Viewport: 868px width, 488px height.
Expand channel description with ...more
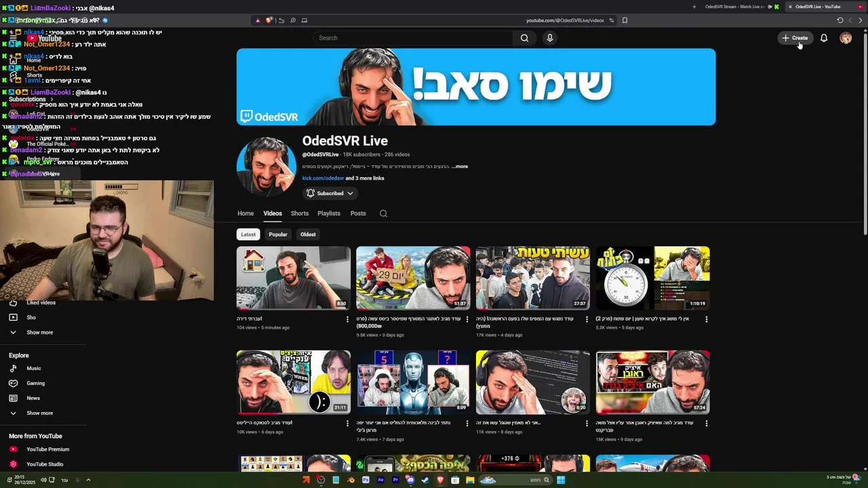point(460,166)
